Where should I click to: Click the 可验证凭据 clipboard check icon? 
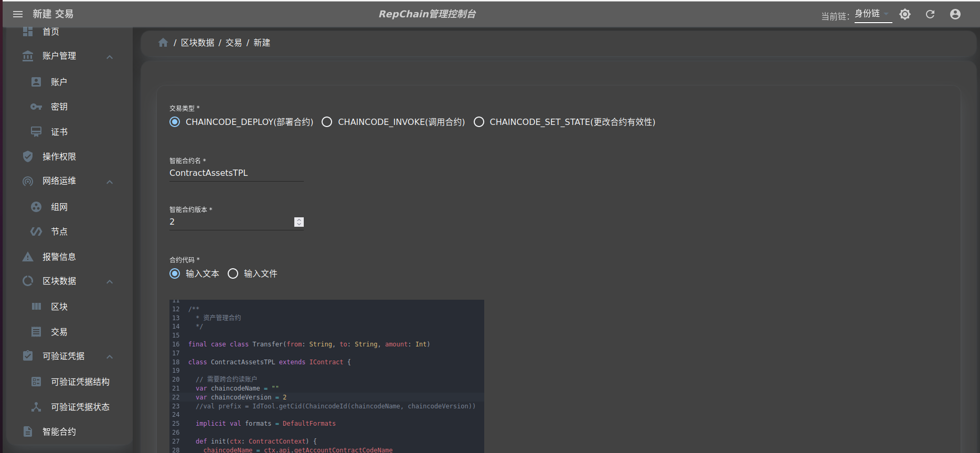point(28,356)
